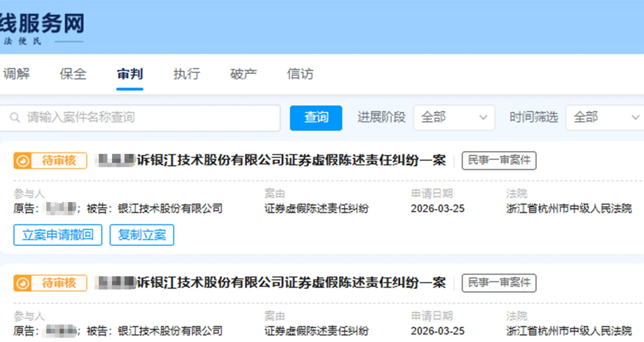Click second case's 待审核 status icon
The width and height of the screenshot is (644, 342).
(23, 283)
